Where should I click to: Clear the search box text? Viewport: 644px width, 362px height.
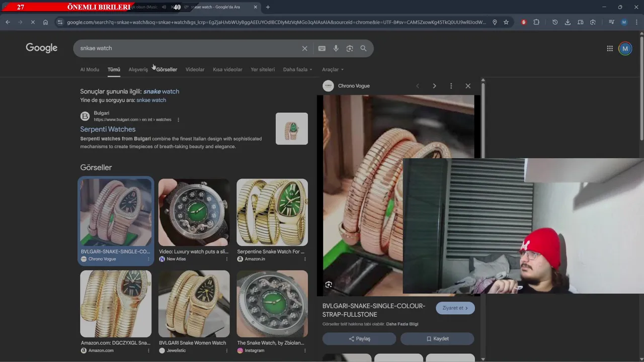point(304,48)
